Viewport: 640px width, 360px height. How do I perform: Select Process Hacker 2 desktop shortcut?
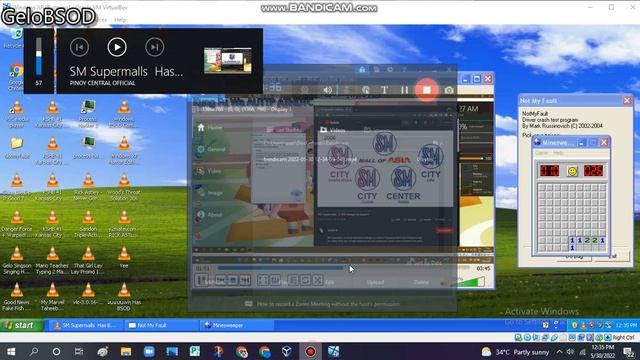(88, 114)
